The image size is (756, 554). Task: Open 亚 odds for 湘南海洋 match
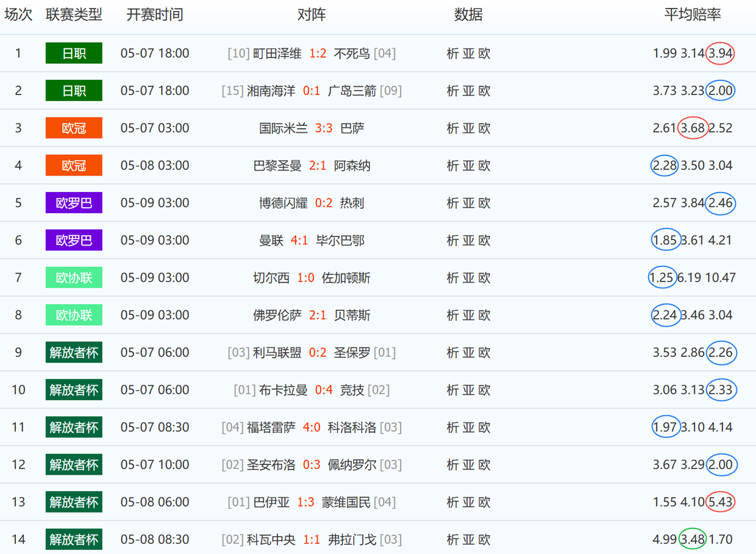tap(468, 91)
